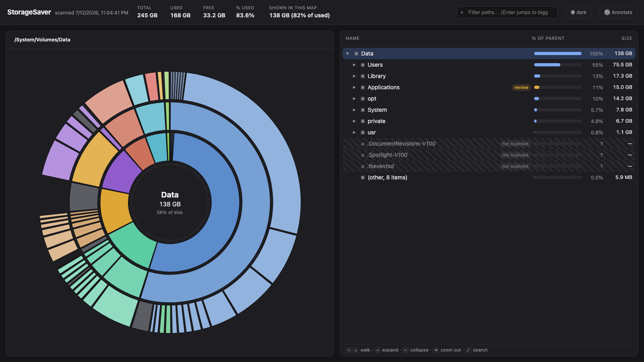Click the Filter paths input field
This screenshot has height=362, width=644.
click(x=507, y=12)
